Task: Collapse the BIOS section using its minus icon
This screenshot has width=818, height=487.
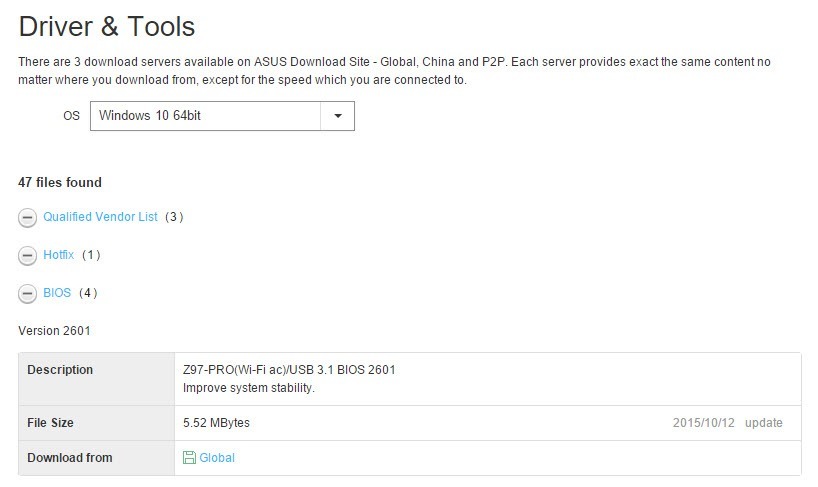Action: click(28, 294)
